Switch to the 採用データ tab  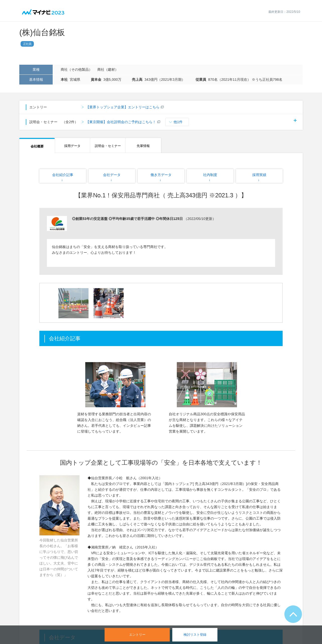[x=72, y=146]
